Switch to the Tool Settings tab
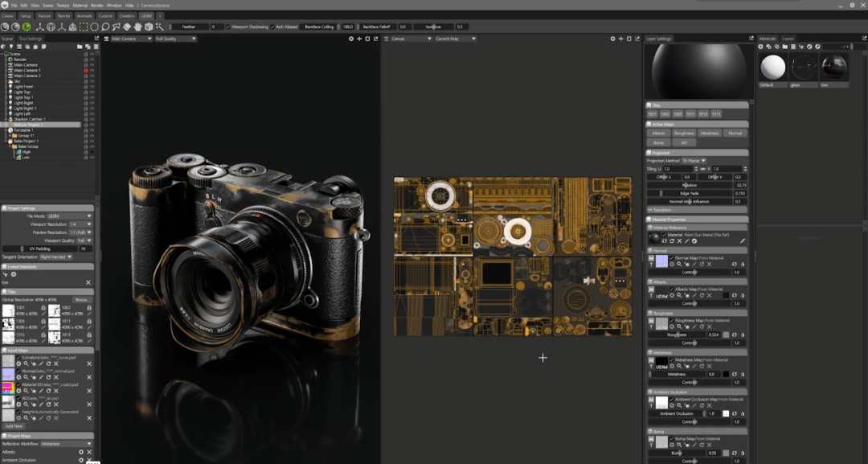 pos(30,39)
